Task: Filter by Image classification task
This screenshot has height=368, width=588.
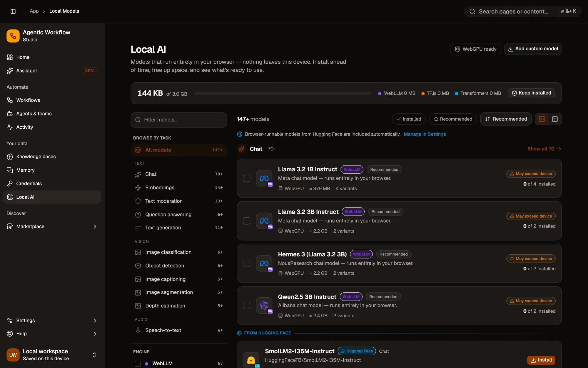Action: (x=179, y=252)
